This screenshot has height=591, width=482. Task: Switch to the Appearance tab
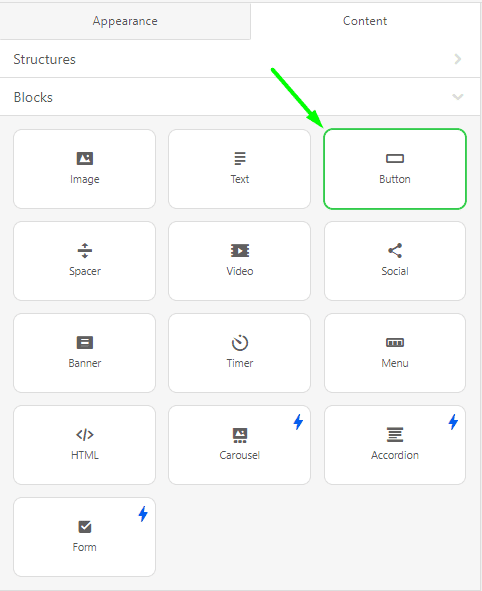[x=125, y=21]
